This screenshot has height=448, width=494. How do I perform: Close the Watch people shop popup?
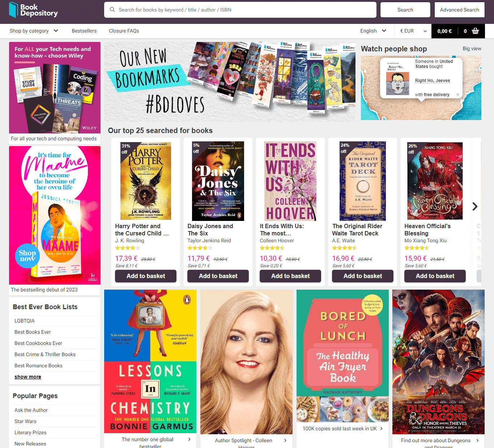click(457, 95)
